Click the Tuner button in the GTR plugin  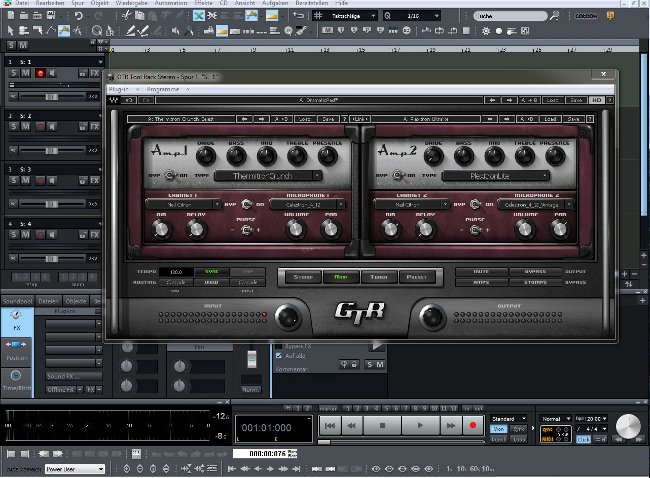tap(378, 277)
